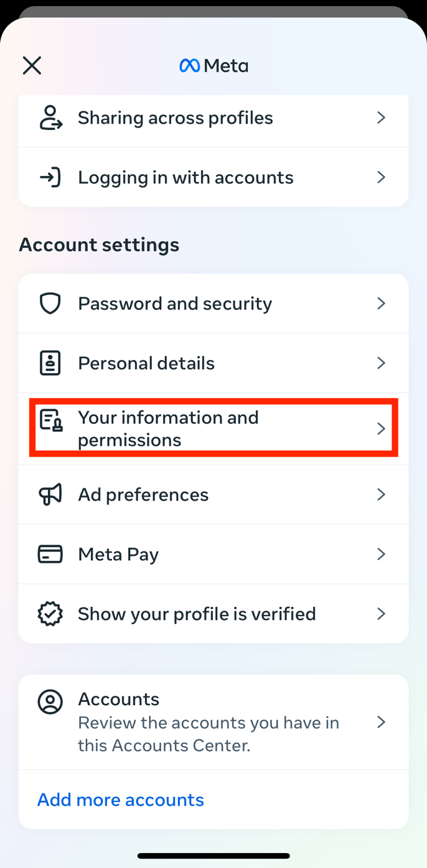
Task: Tap the Logging in with accounts arrow icon
Action: 50,177
